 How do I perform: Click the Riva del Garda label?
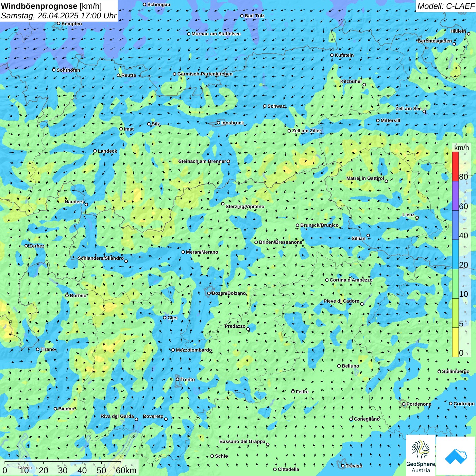[117, 416]
